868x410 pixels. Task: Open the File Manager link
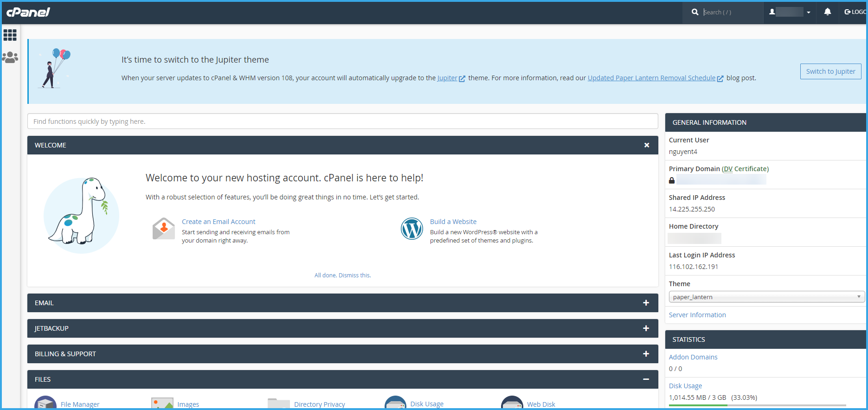coord(80,404)
